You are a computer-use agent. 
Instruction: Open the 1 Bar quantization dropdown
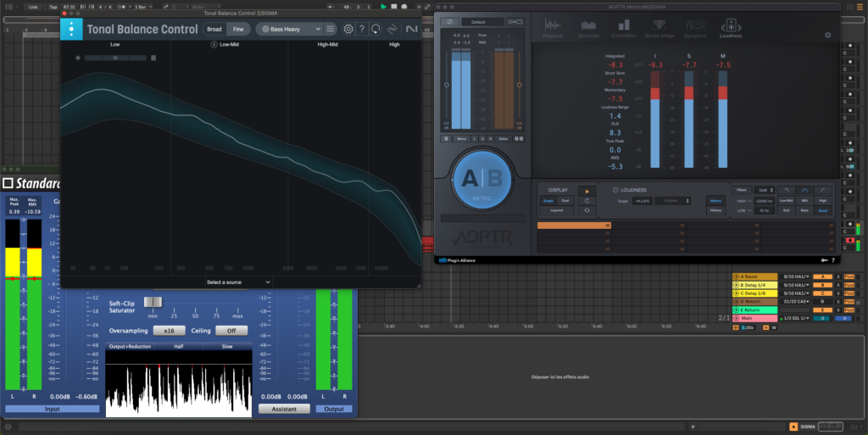point(143,7)
